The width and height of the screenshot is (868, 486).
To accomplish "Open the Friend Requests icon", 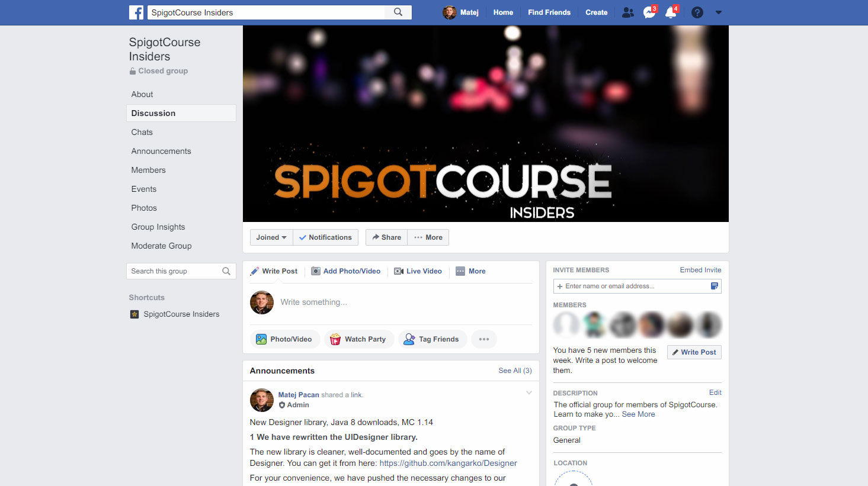I will click(628, 12).
